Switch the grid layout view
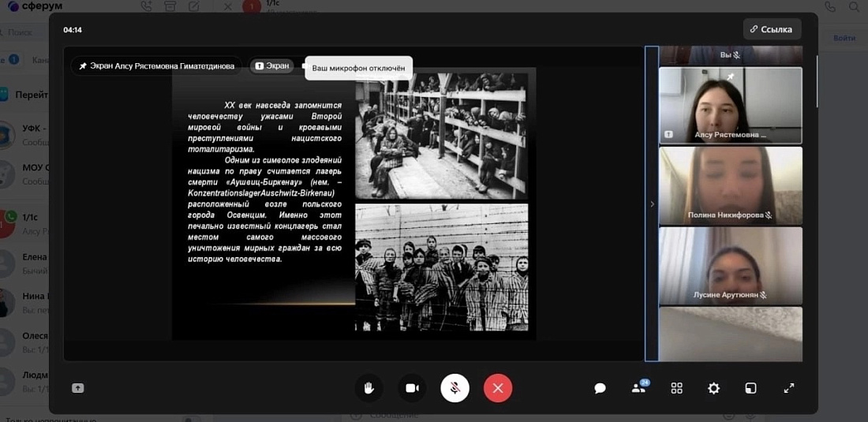 [x=676, y=388]
